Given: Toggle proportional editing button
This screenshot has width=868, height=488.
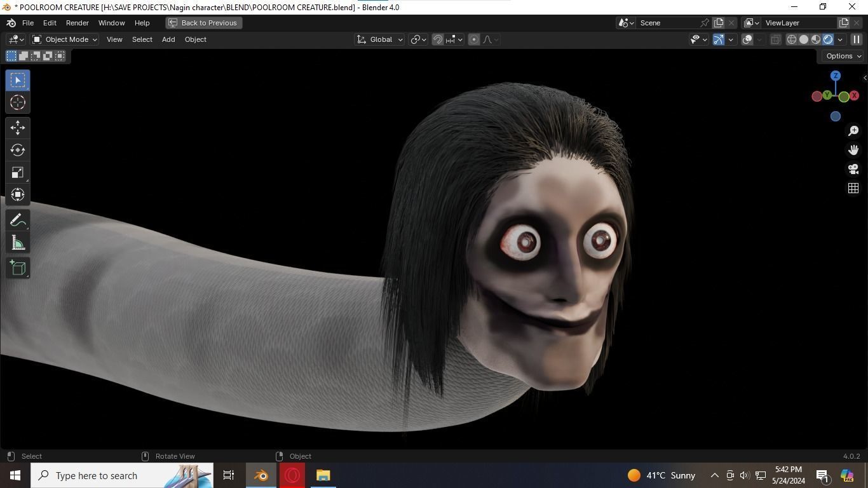Looking at the screenshot, I should pyautogui.click(x=474, y=39).
